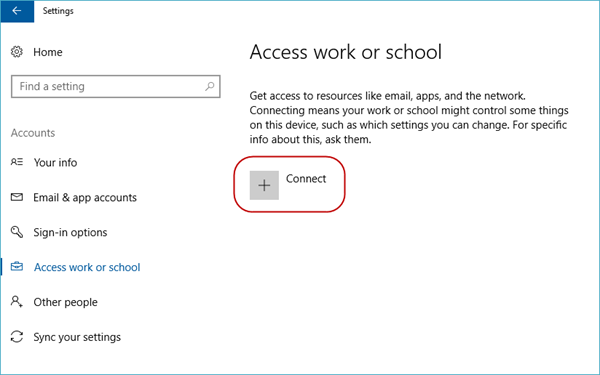
Task: Click the Sign-in options key icon
Action: click(x=16, y=232)
